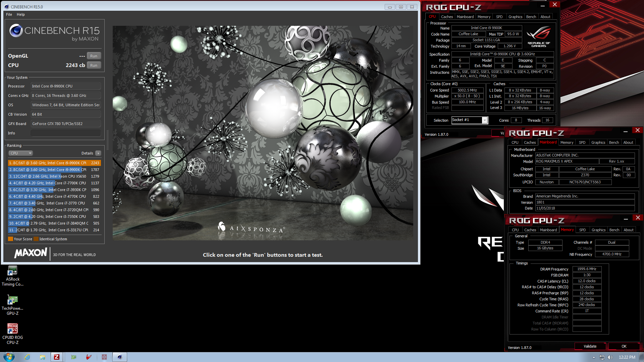The height and width of the screenshot is (362, 644).
Task: Open Windows Explorer folder icon in taskbar
Action: pos(43,357)
